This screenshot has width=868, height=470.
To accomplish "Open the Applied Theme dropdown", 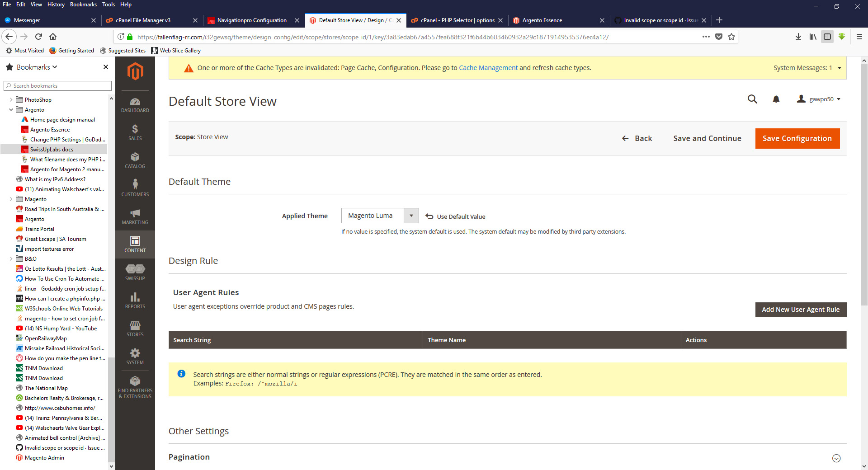I will (x=411, y=216).
